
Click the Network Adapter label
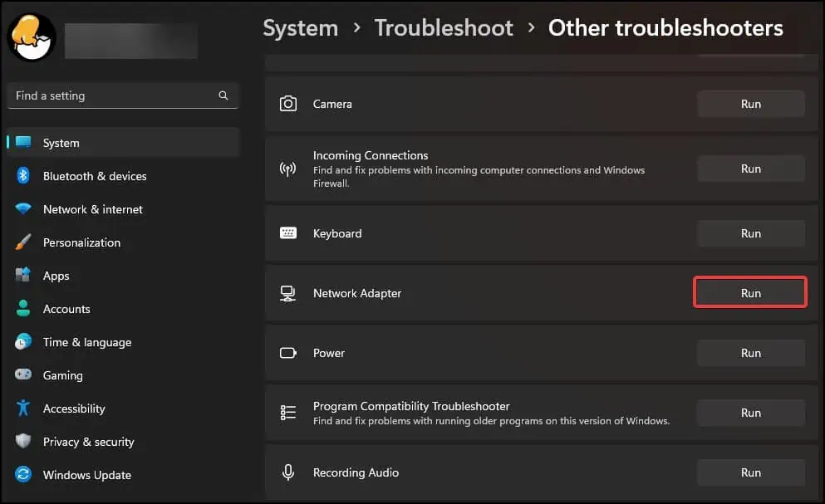pyautogui.click(x=356, y=293)
